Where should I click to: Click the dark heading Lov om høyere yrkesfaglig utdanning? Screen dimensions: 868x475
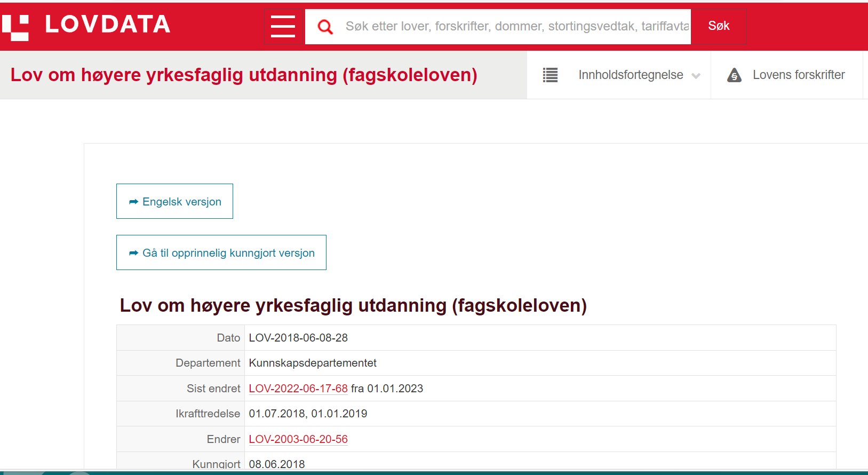click(x=353, y=305)
